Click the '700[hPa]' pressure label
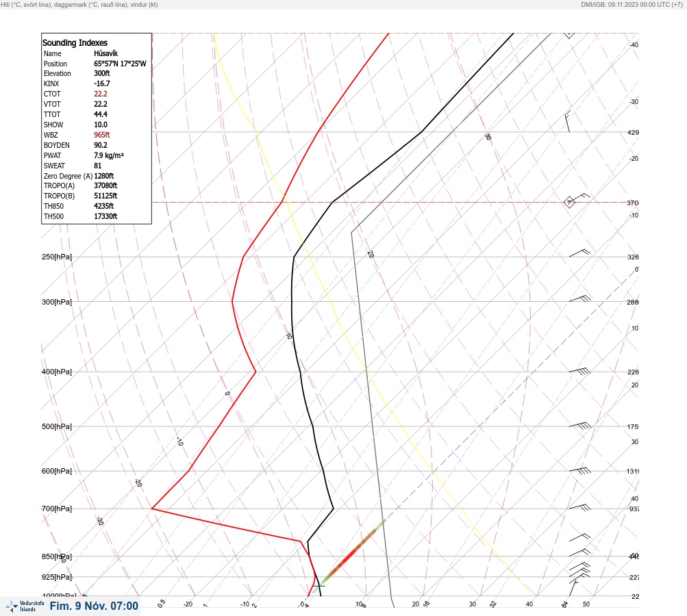This screenshot has height=616, width=687. (57, 509)
